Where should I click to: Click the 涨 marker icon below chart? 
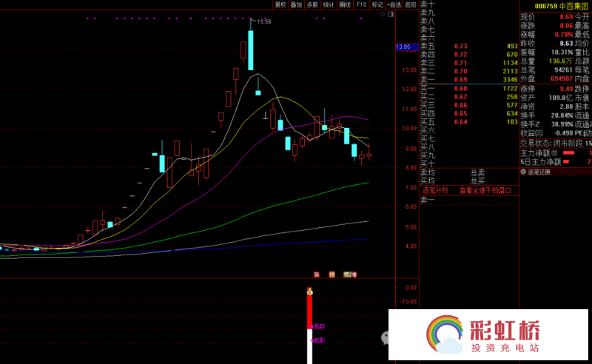(x=317, y=274)
